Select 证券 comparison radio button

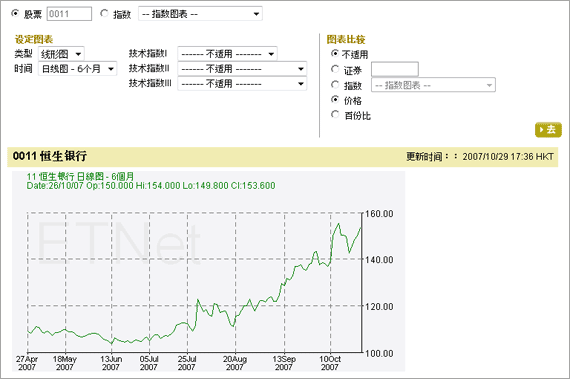[x=335, y=69]
